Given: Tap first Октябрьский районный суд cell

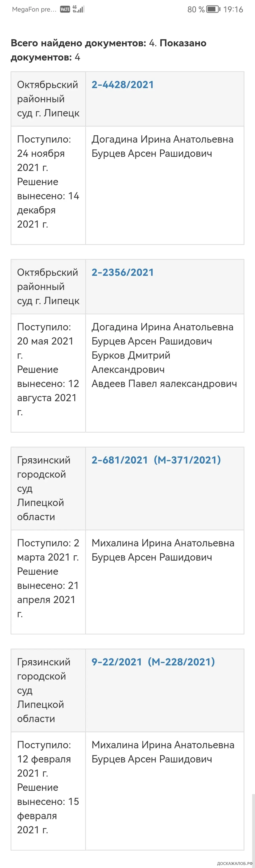Looking at the screenshot, I should coord(48,99).
